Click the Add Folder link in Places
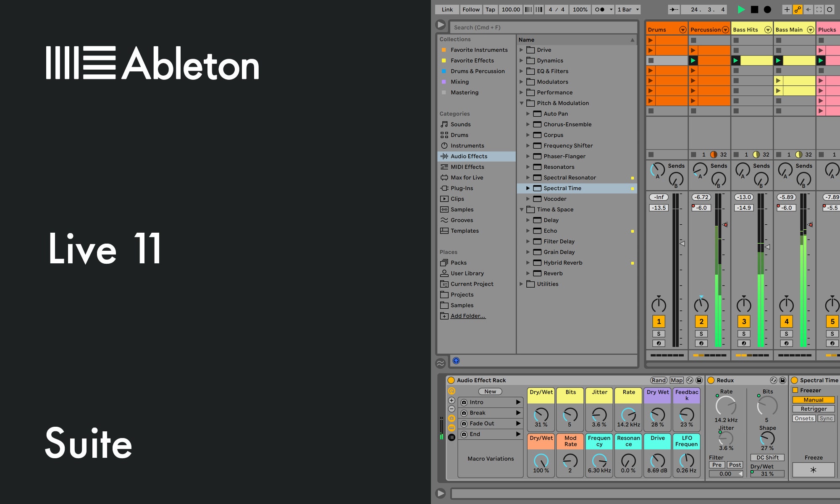Viewport: 840px width, 504px height. 467,315
